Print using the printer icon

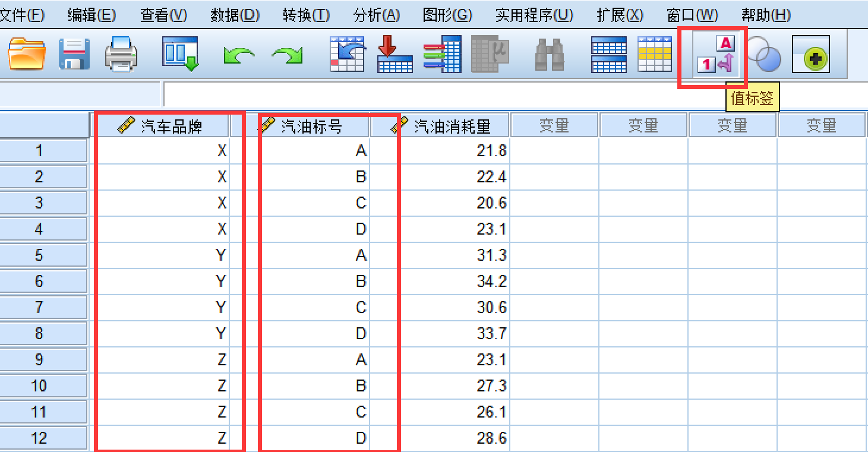pos(121,55)
